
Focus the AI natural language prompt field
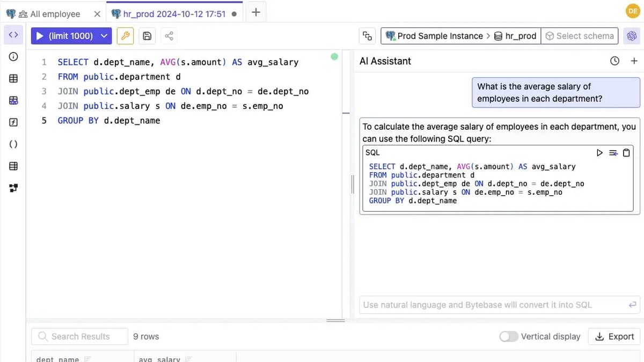[x=500, y=305]
